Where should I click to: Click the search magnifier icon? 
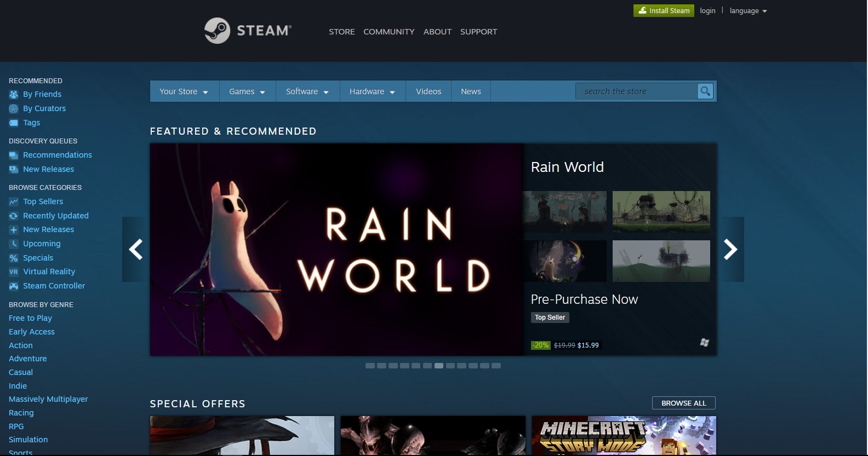click(x=705, y=91)
